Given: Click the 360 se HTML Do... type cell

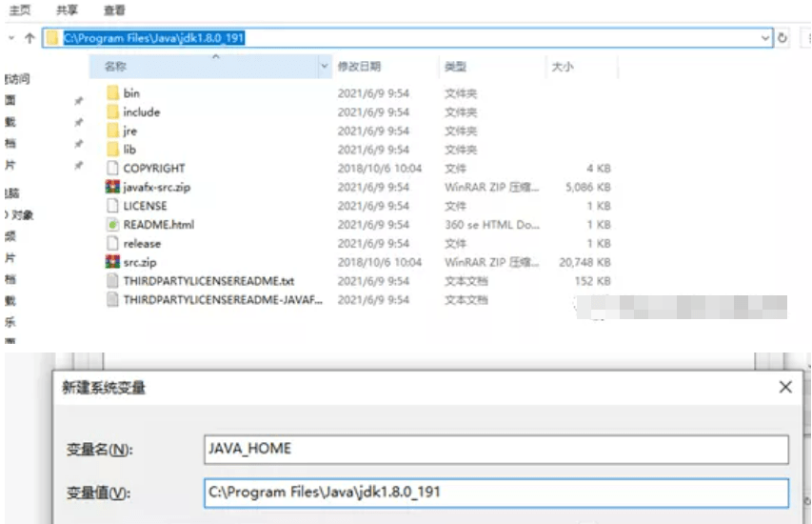Looking at the screenshot, I should pyautogui.click(x=492, y=225).
